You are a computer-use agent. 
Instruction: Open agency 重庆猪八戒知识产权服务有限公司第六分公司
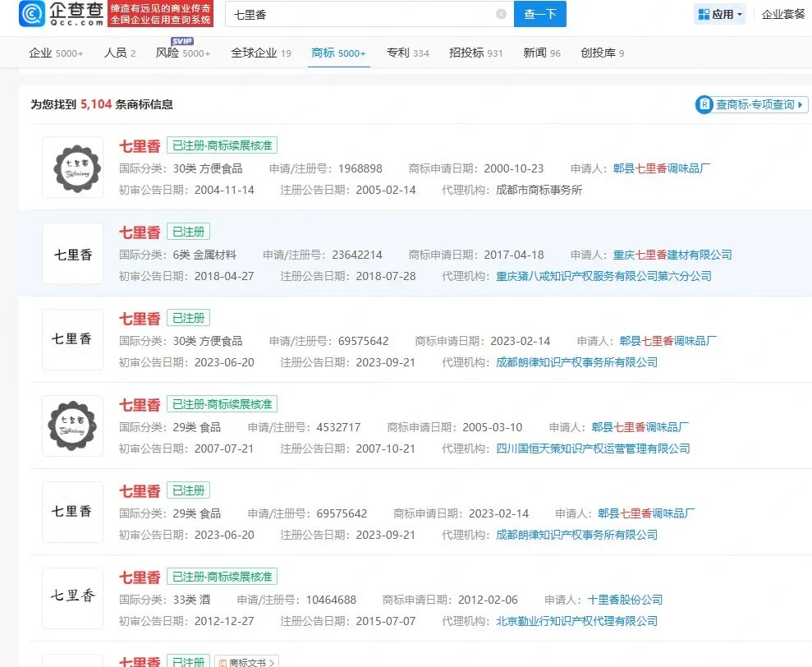603,276
